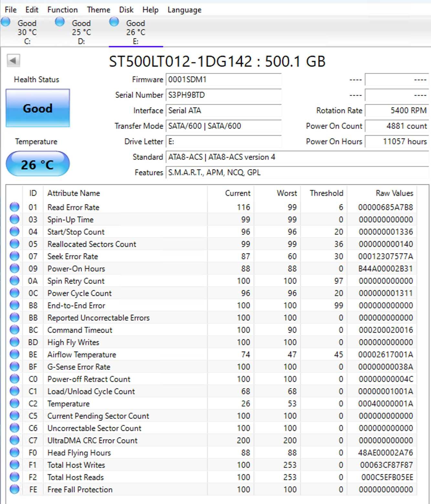The width and height of the screenshot is (431, 504).
Task: Click status orb for Uncorrectable Sector Count
Action: click(15, 428)
